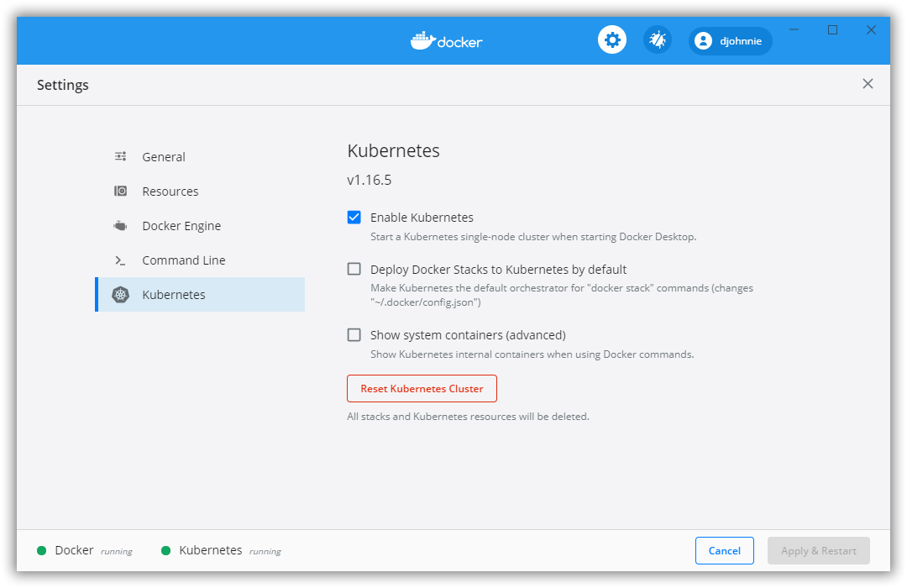Go to the Command Line section

pos(200,260)
